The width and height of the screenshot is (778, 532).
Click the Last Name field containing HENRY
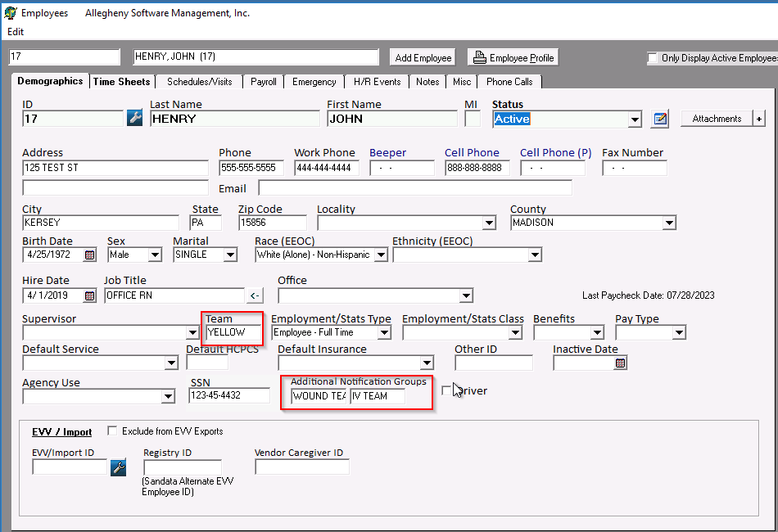coord(235,119)
